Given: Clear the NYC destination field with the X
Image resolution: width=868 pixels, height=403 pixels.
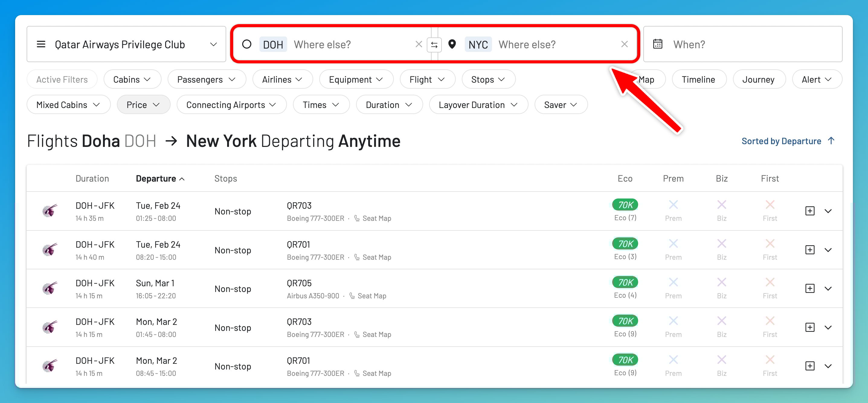Looking at the screenshot, I should [x=625, y=44].
